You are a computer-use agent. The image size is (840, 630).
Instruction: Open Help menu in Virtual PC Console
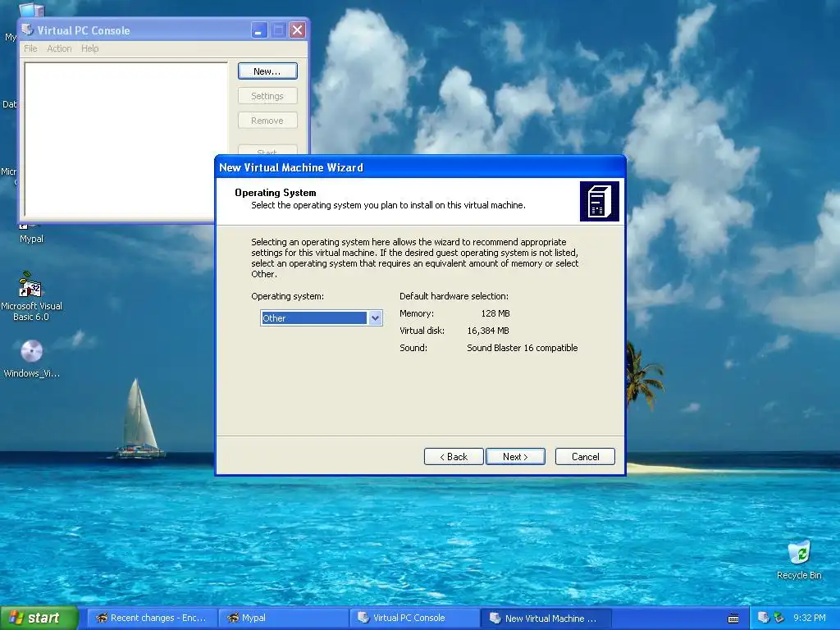[90, 48]
